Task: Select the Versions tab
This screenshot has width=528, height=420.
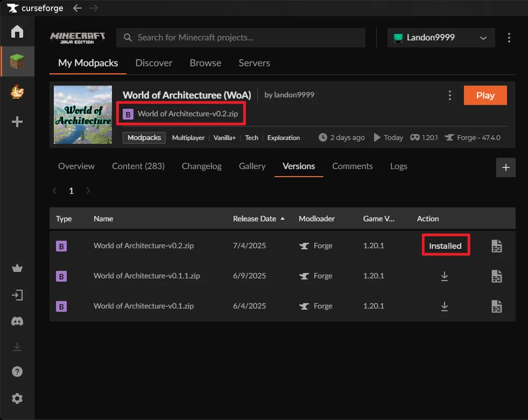Action: (299, 166)
